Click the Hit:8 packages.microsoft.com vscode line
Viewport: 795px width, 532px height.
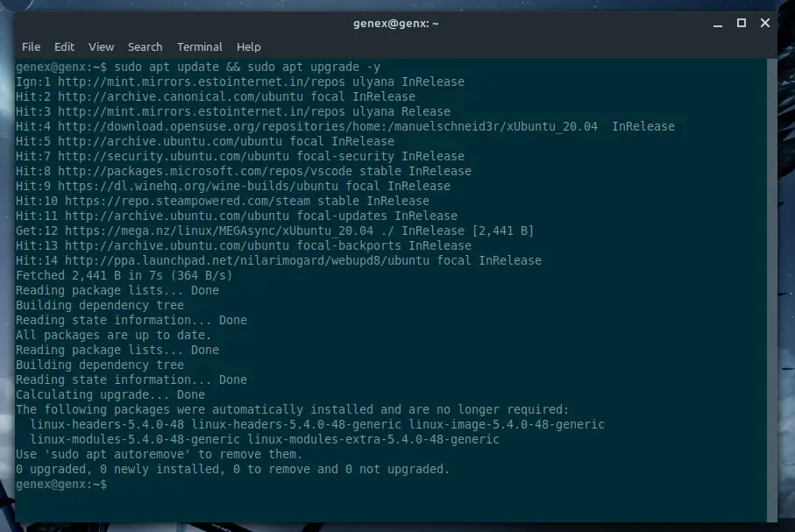tap(244, 172)
